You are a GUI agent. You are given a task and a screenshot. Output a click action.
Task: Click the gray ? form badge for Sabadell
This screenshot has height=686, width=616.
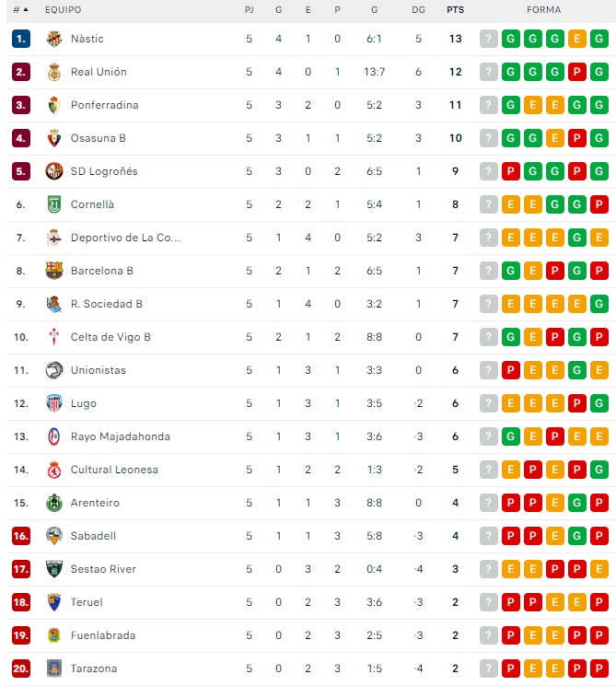click(x=488, y=536)
